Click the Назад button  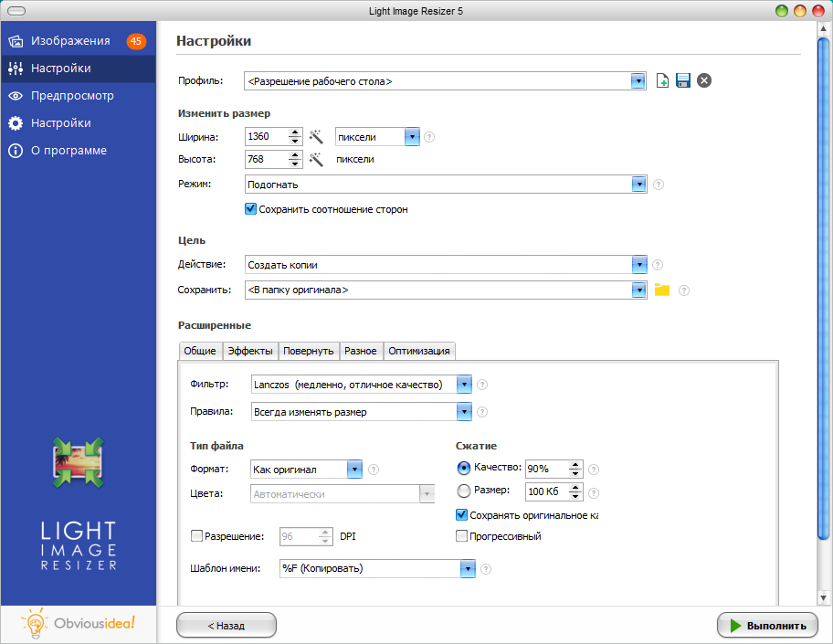coord(226,626)
